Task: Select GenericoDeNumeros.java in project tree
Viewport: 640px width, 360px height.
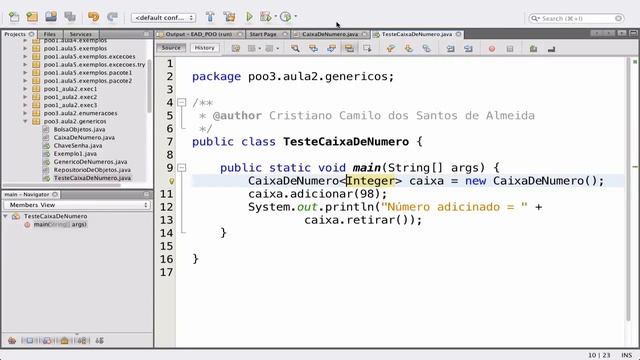Action: pos(90,162)
